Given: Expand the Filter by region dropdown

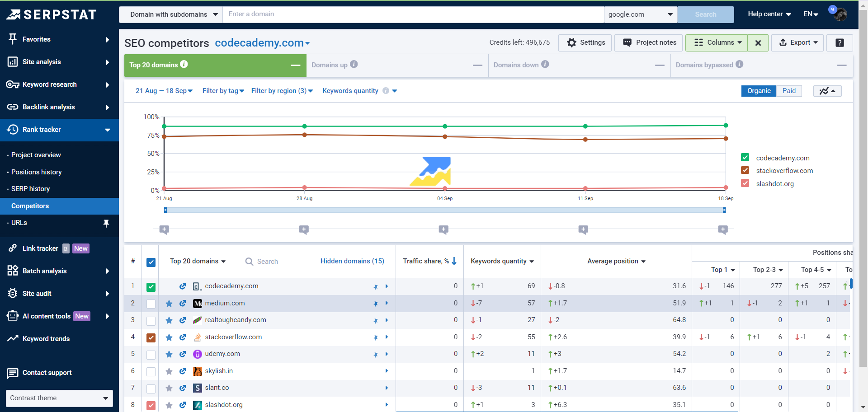Looking at the screenshot, I should pyautogui.click(x=281, y=91).
